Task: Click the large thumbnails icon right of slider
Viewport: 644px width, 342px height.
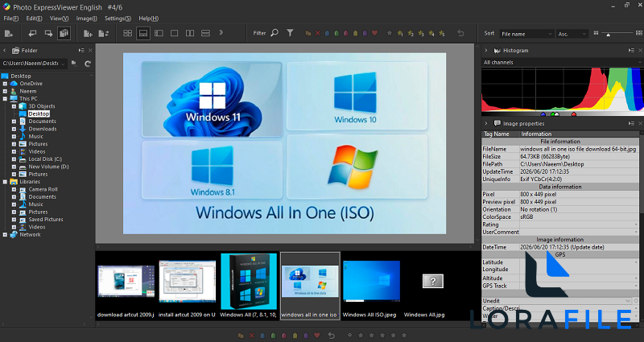Action: coord(639,33)
